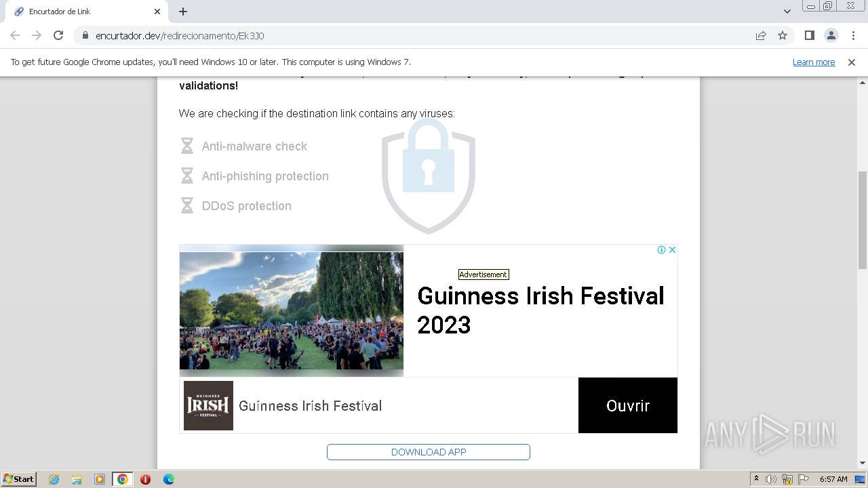Click the network tray icon
This screenshot has width=868, height=488.
click(787, 479)
